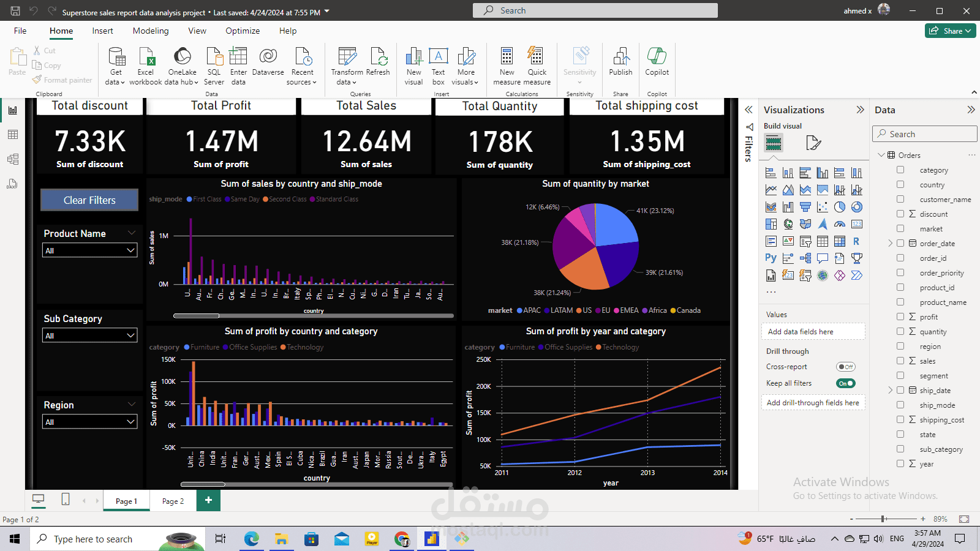Expand the order_date field hierarchy
The image size is (980, 551).
(x=889, y=243)
